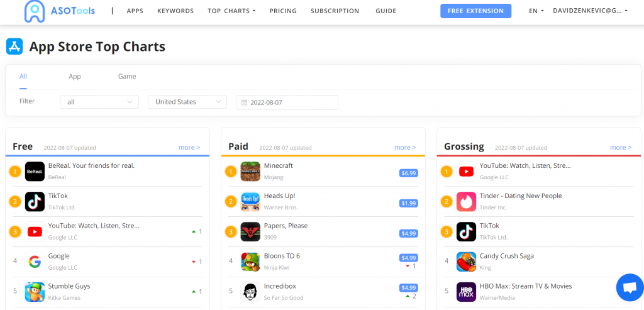The image size is (644, 310).
Task: Open the Tinder app icon
Action: click(466, 202)
